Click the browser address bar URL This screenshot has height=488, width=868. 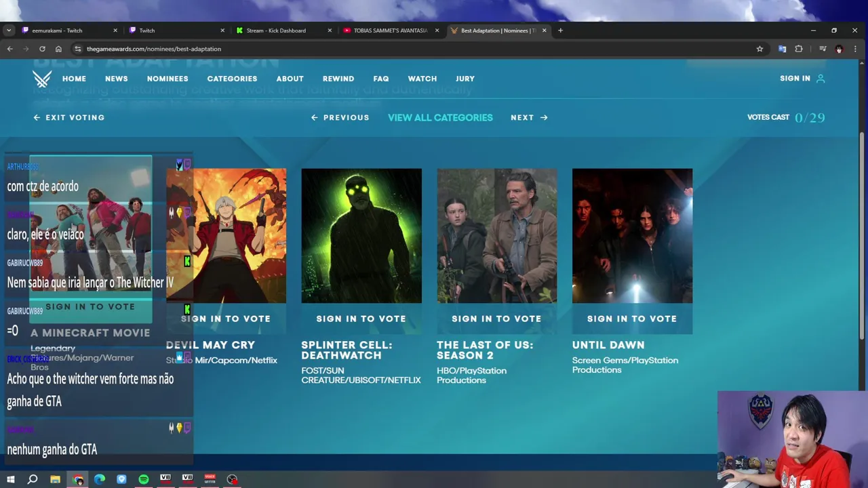(x=154, y=49)
